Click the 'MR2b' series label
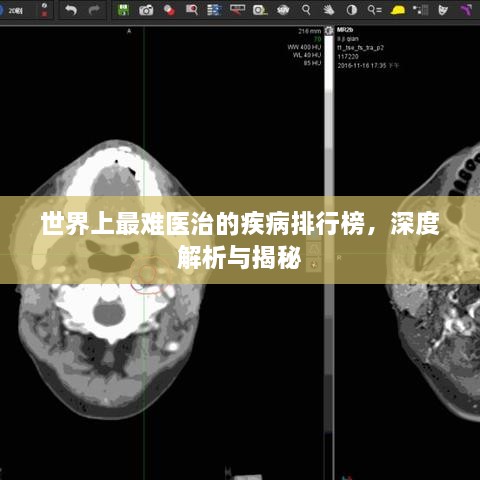Viewport: 480px width, 480px height. point(345,30)
